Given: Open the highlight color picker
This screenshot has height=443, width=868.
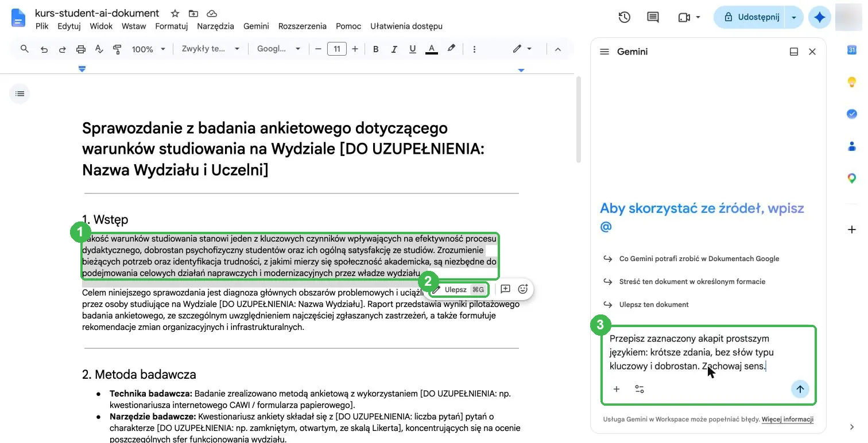Looking at the screenshot, I should pos(451,49).
